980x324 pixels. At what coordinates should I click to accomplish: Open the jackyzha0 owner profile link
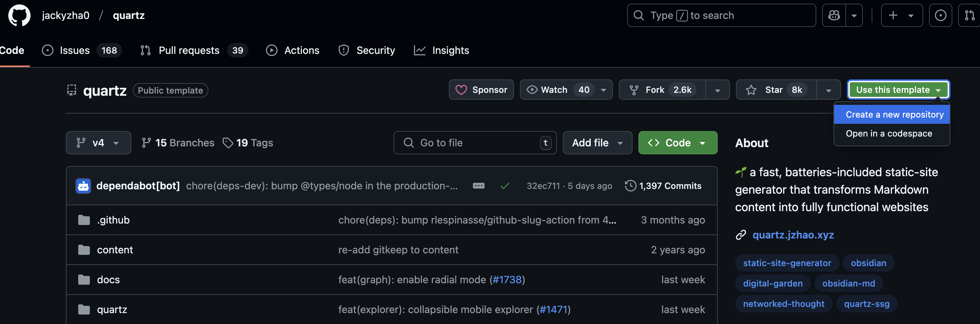(66, 16)
